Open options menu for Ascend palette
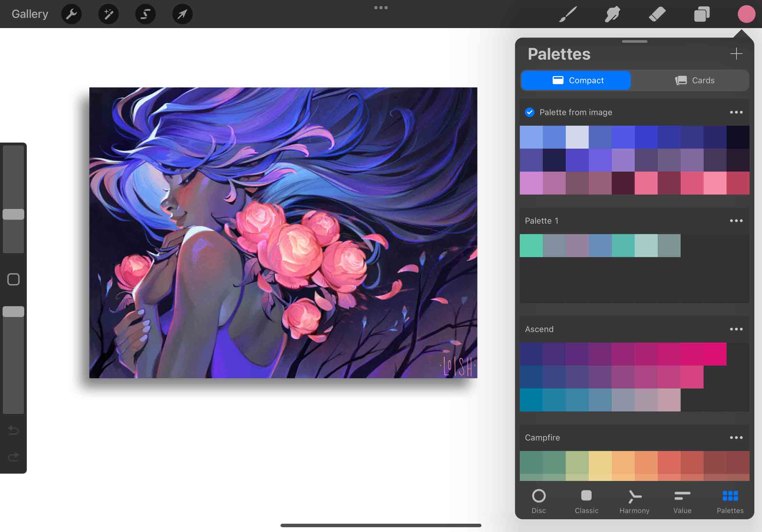Screen dimensions: 762x532 pos(736,329)
